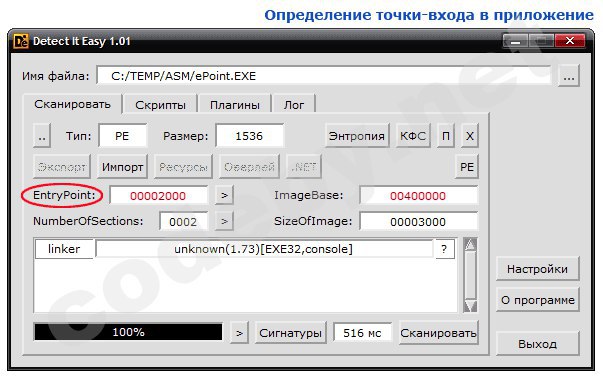This screenshot has width=603, height=379.
Task: Open file browse button with three dots
Action: (569, 76)
